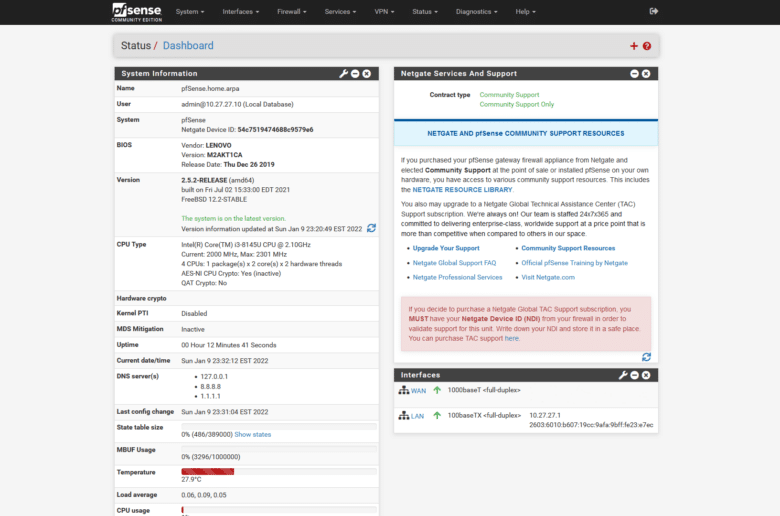The width and height of the screenshot is (780, 516).
Task: Click the System Information widget title bar
Action: click(x=247, y=74)
